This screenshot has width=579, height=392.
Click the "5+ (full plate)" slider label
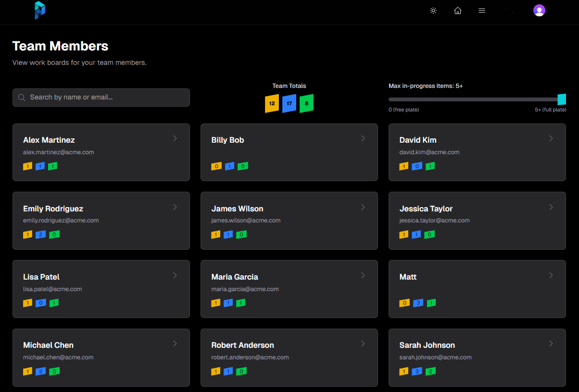pyautogui.click(x=551, y=110)
